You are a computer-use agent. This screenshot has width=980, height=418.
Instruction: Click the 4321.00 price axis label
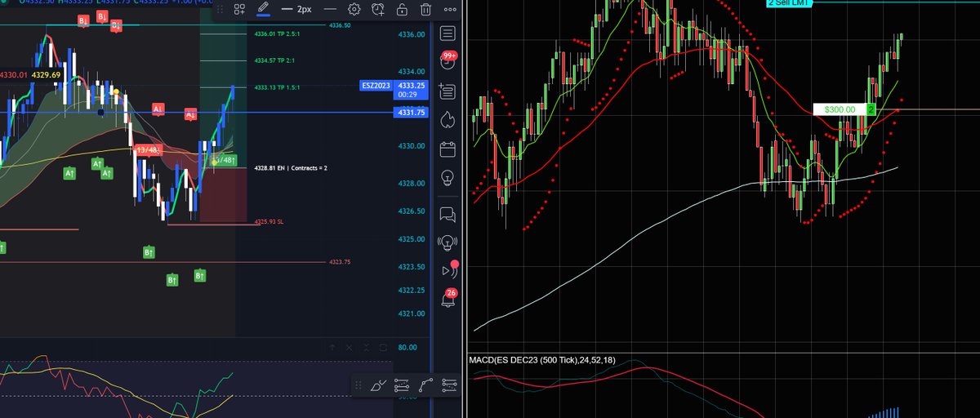(x=411, y=313)
